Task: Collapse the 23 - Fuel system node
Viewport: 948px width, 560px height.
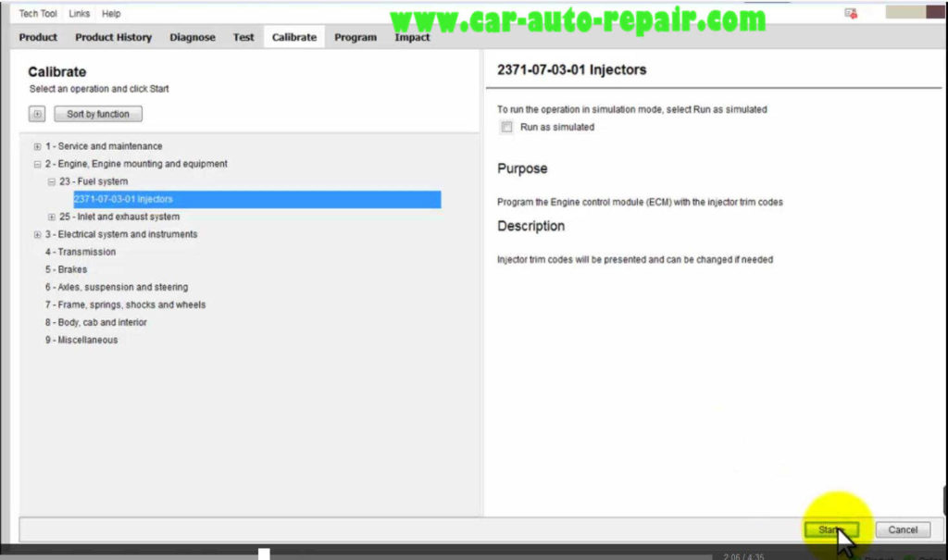Action: 52,181
